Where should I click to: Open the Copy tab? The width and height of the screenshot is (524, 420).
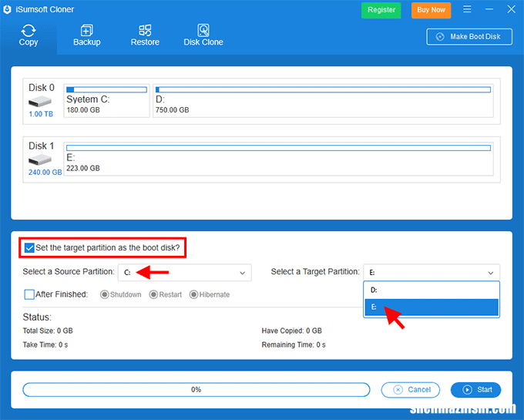pos(29,35)
